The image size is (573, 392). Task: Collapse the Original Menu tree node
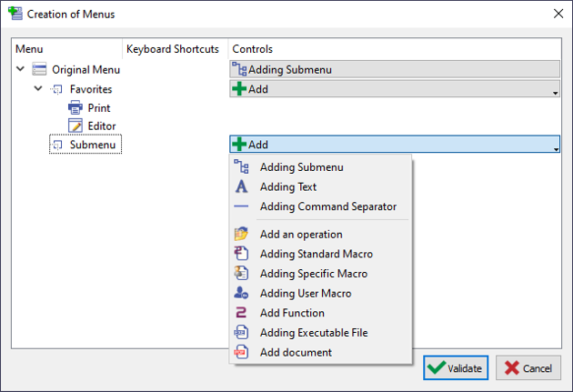click(x=21, y=69)
